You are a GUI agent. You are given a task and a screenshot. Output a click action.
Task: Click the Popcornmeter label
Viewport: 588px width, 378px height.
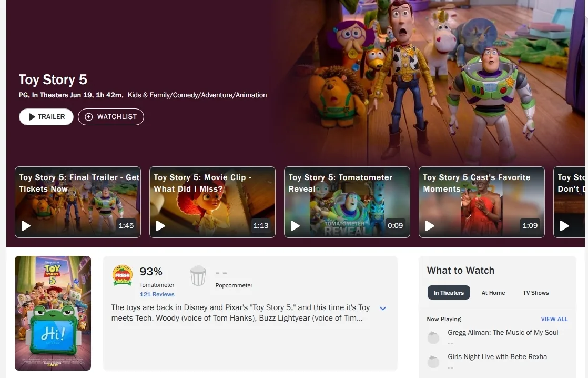point(234,285)
